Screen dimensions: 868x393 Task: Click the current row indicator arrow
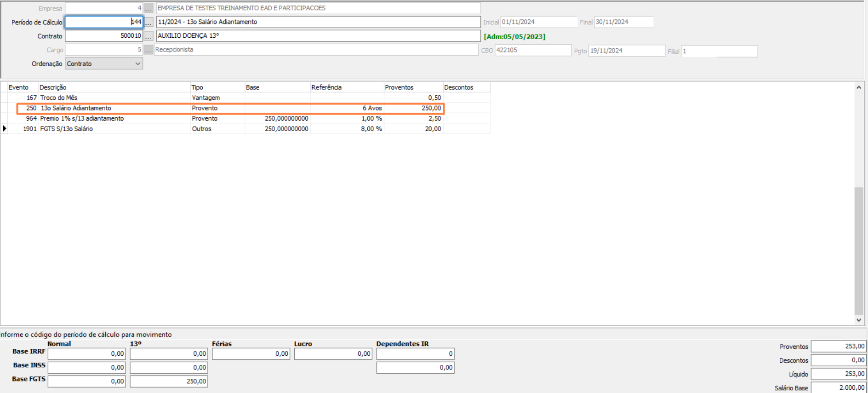pos(5,129)
